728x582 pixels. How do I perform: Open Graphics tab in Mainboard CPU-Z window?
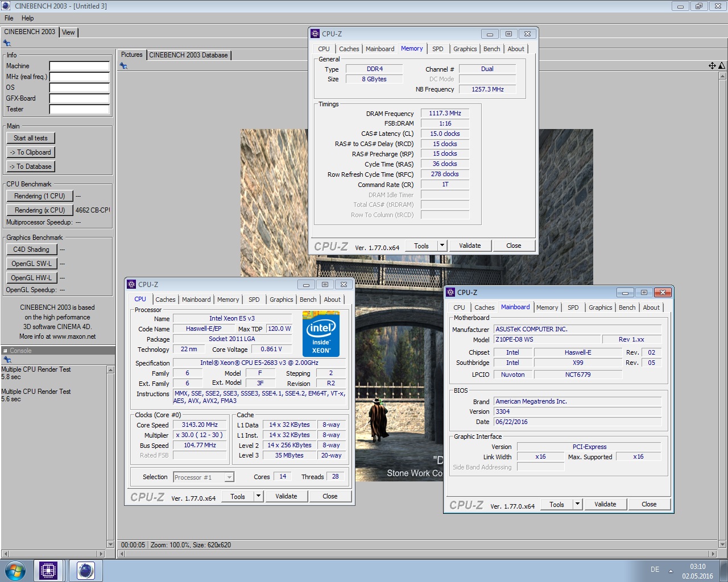[x=601, y=307]
